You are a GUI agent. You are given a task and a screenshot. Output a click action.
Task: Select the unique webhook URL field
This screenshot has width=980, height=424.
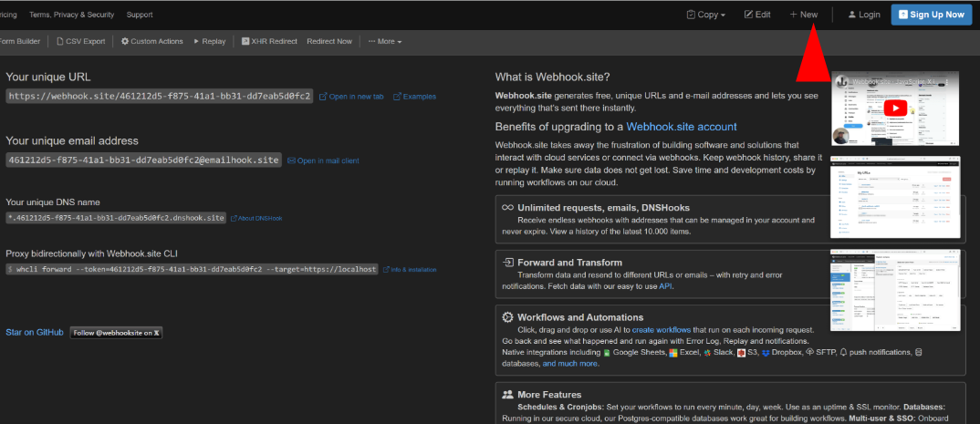[160, 96]
